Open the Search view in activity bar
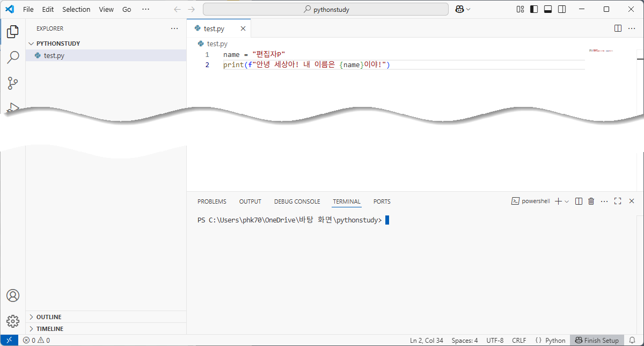 click(13, 57)
